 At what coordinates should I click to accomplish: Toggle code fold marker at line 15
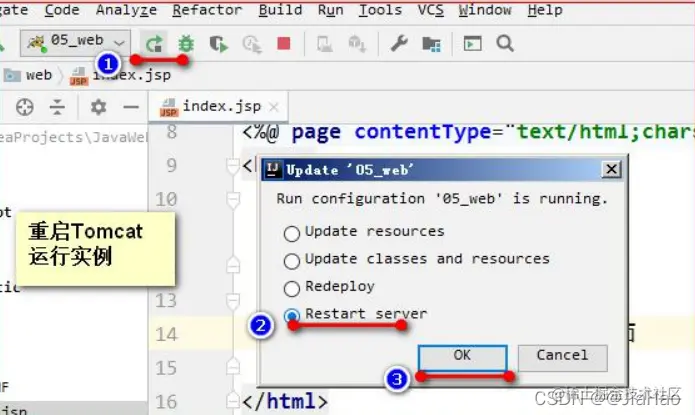pyautogui.click(x=233, y=368)
